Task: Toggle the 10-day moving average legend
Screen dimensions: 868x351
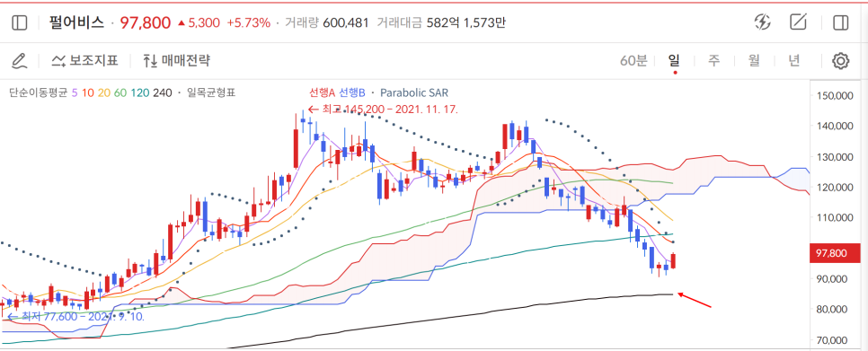Action: click(x=87, y=92)
